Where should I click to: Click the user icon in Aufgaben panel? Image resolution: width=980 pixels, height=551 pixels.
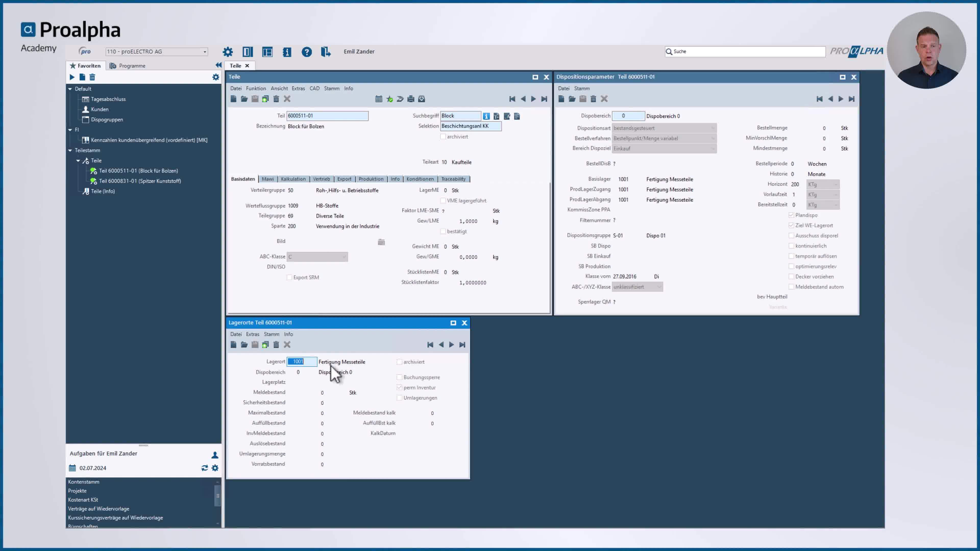point(215,455)
